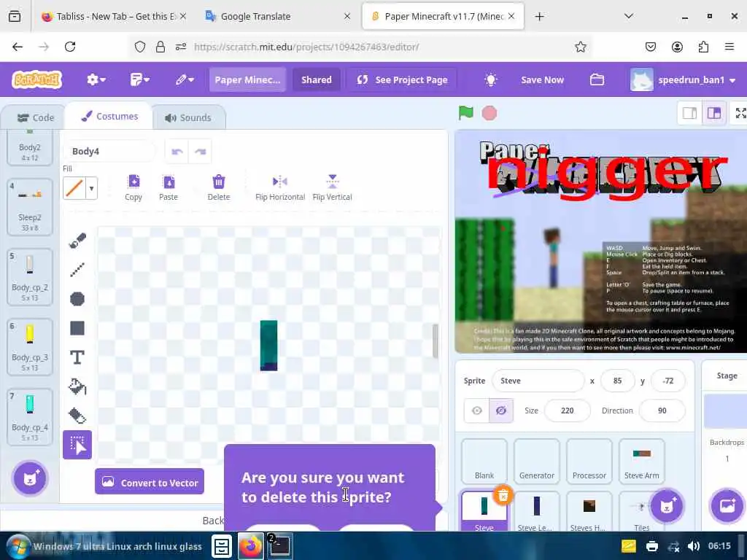747x560 pixels.
Task: Click See Project Page button
Action: tap(403, 79)
